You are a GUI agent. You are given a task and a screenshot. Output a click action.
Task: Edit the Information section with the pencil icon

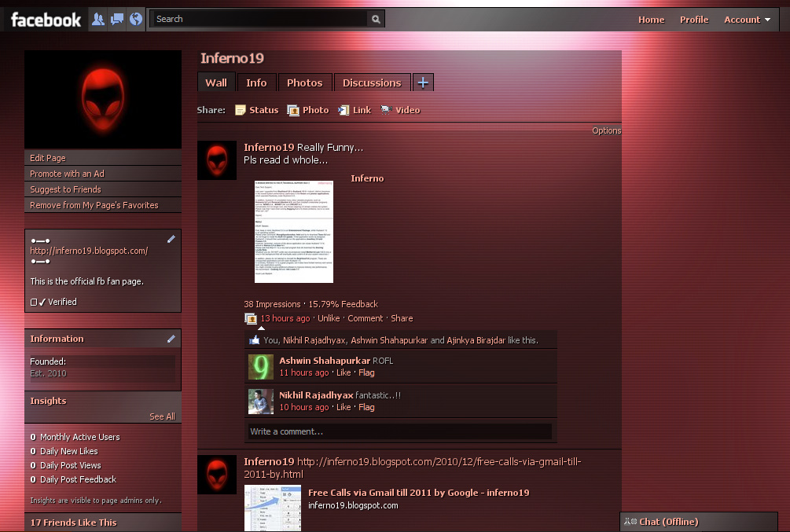(171, 338)
